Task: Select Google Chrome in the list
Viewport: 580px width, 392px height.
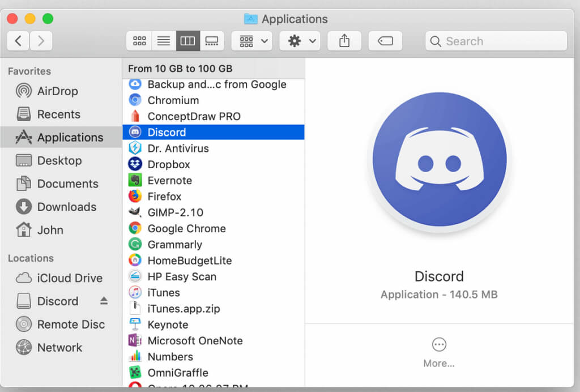Action: point(186,228)
